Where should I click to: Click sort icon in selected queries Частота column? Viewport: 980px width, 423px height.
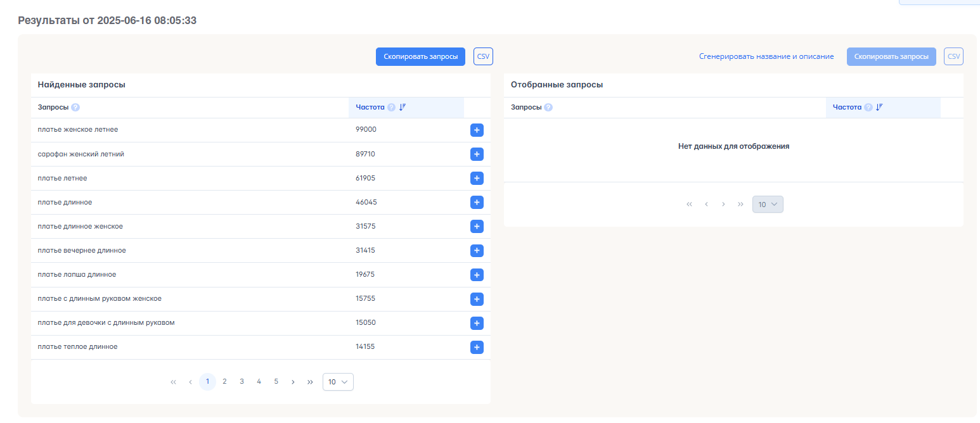click(879, 108)
